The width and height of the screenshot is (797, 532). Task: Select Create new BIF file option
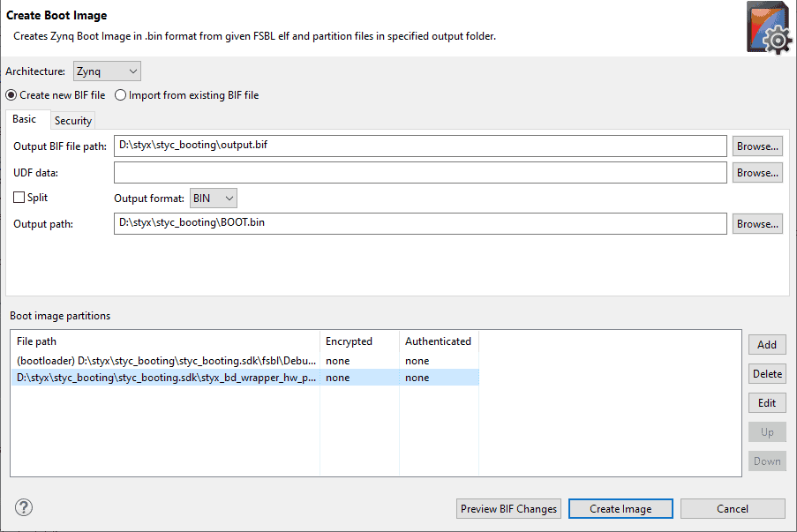tap(11, 95)
